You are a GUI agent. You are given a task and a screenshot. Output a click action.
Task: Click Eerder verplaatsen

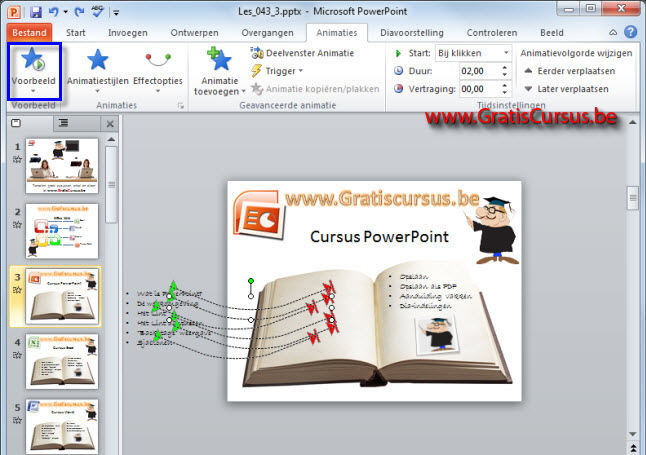coord(569,71)
